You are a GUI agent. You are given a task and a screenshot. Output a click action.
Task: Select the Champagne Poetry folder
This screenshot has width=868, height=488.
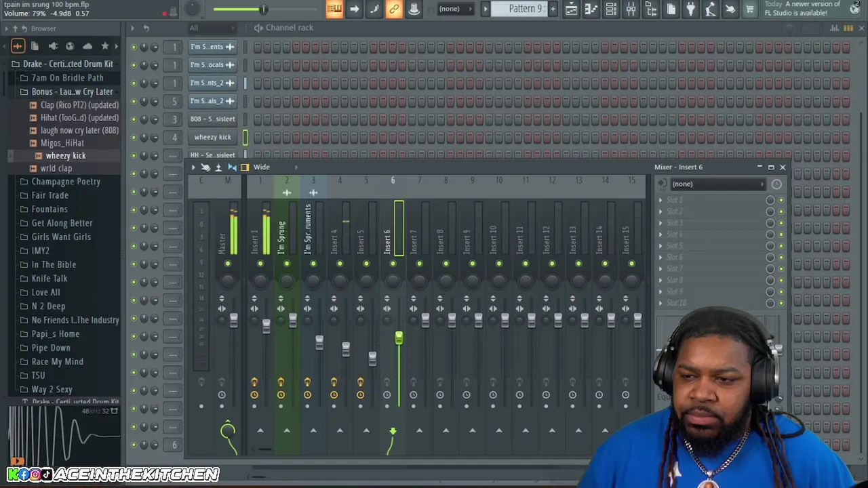pos(66,182)
